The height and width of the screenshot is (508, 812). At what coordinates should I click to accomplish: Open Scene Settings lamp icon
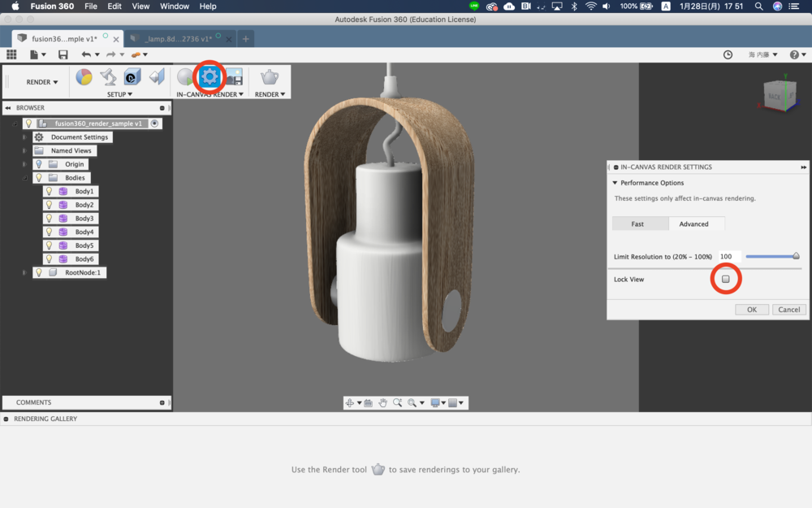108,77
